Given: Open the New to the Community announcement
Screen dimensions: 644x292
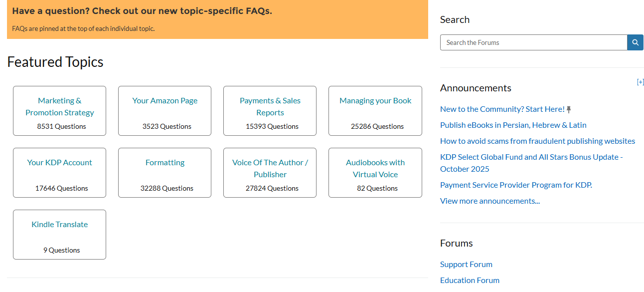Looking at the screenshot, I should (x=501, y=109).
